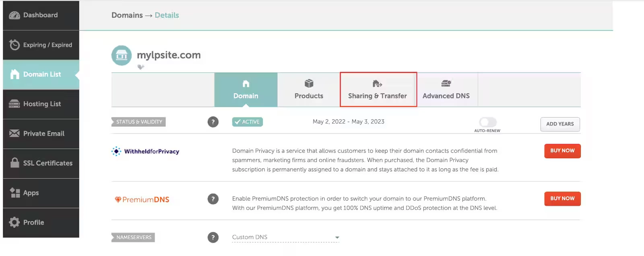Click the Dashboard gauge icon
Image resolution: width=644 pixels, height=256 pixels.
point(14,15)
